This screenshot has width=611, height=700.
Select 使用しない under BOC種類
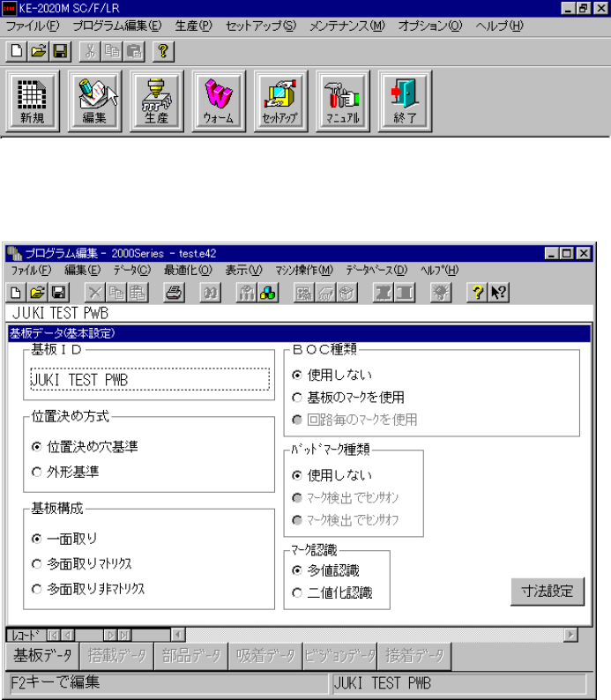(332, 375)
